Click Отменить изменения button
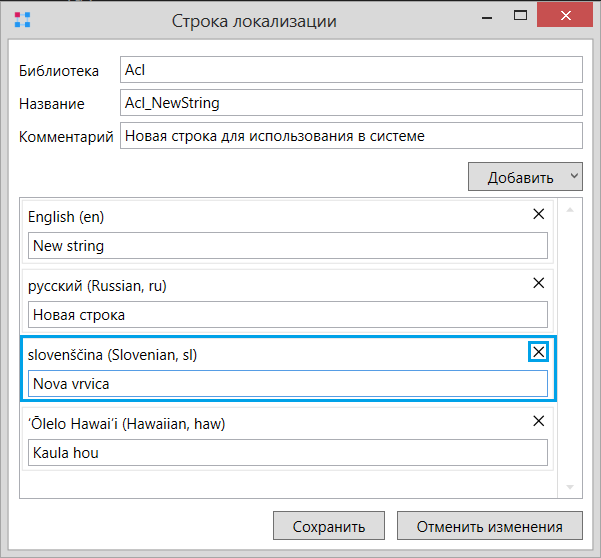The image size is (601, 558). (489, 525)
